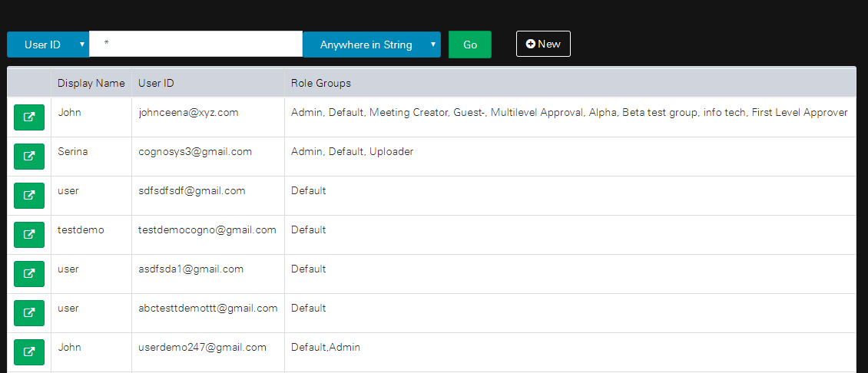
Task: Click John's name beside johnceena@xyz.com
Action: coord(69,112)
